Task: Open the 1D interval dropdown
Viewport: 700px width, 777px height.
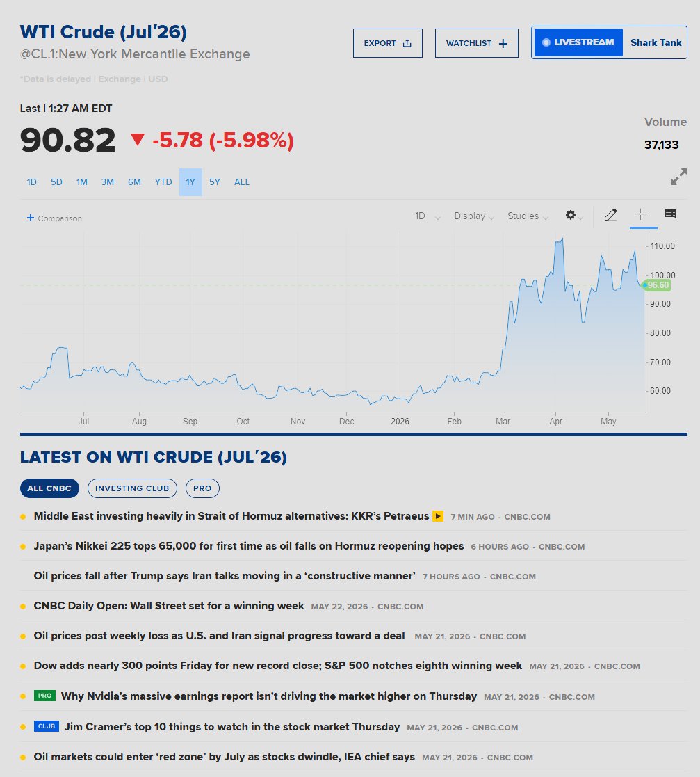Action: [428, 216]
